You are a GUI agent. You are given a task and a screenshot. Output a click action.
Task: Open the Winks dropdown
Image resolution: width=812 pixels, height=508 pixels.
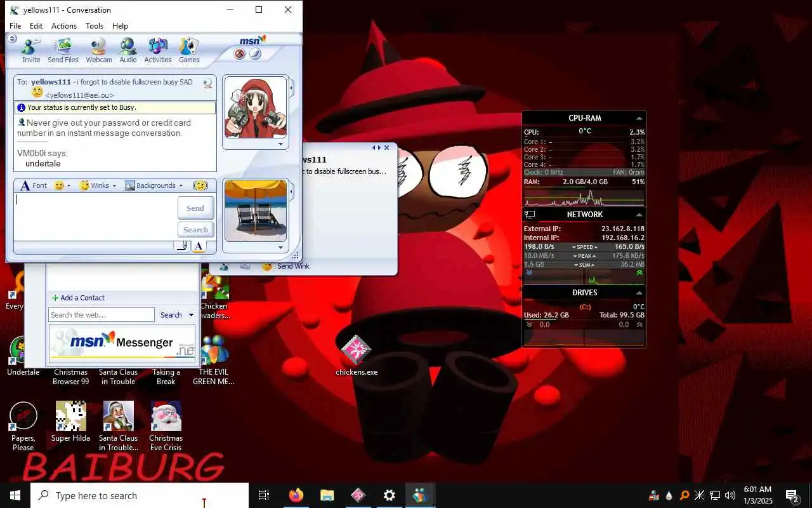pyautogui.click(x=98, y=185)
